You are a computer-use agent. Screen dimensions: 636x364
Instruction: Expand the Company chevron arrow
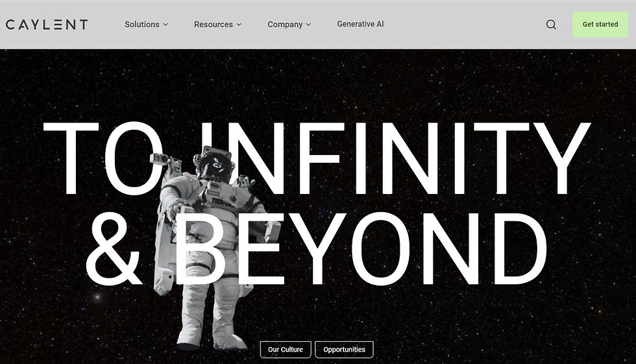(x=308, y=25)
